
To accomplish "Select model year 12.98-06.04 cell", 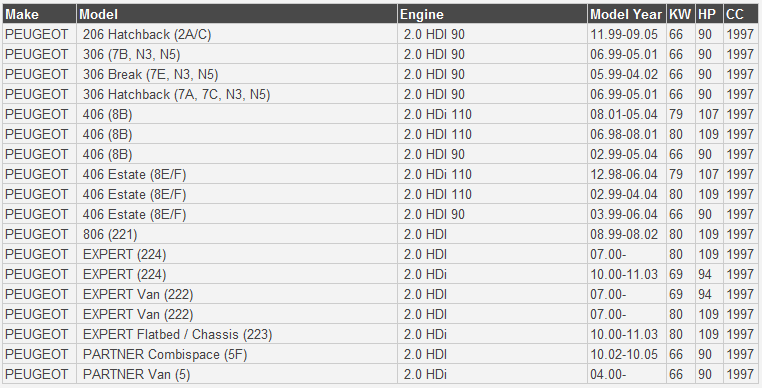I will click(x=627, y=174).
